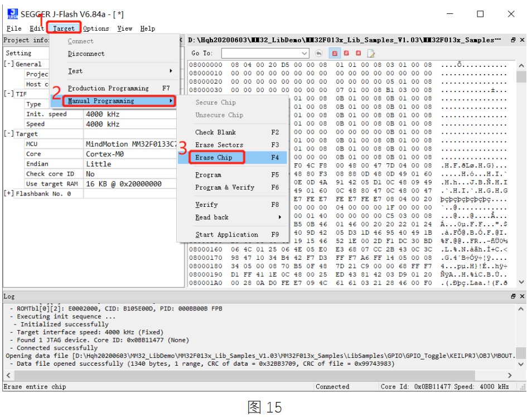Collapse the Target settings group

9,134
